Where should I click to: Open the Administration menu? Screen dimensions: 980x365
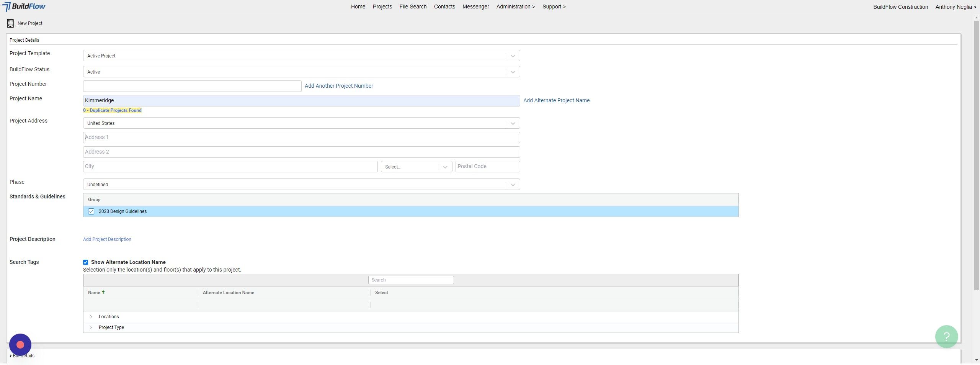click(x=516, y=7)
